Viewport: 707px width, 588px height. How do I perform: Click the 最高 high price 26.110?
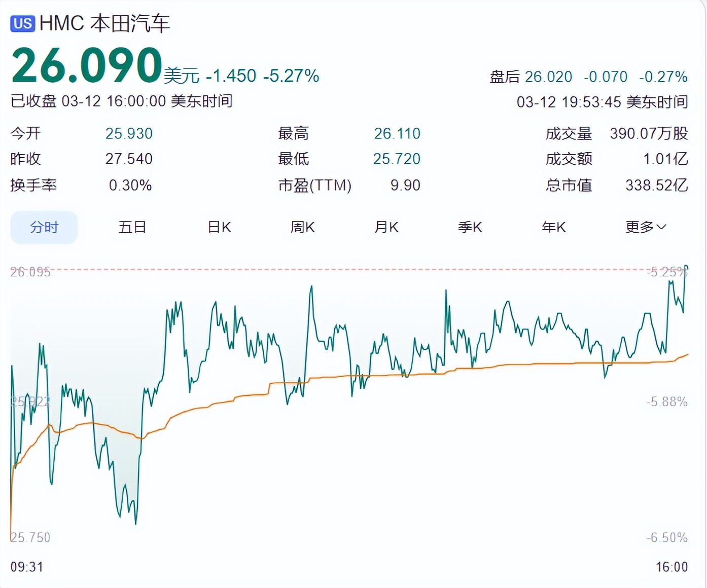click(x=397, y=134)
